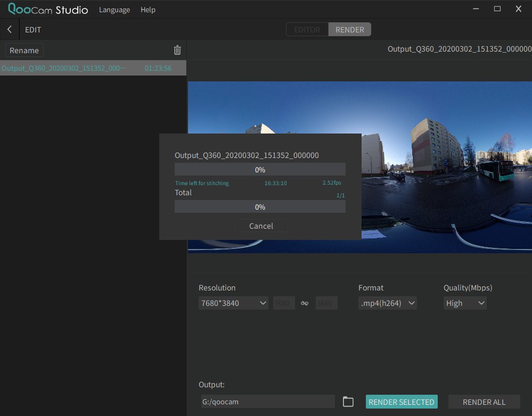
Task: Switch to the EDITOR tab
Action: pos(307,29)
